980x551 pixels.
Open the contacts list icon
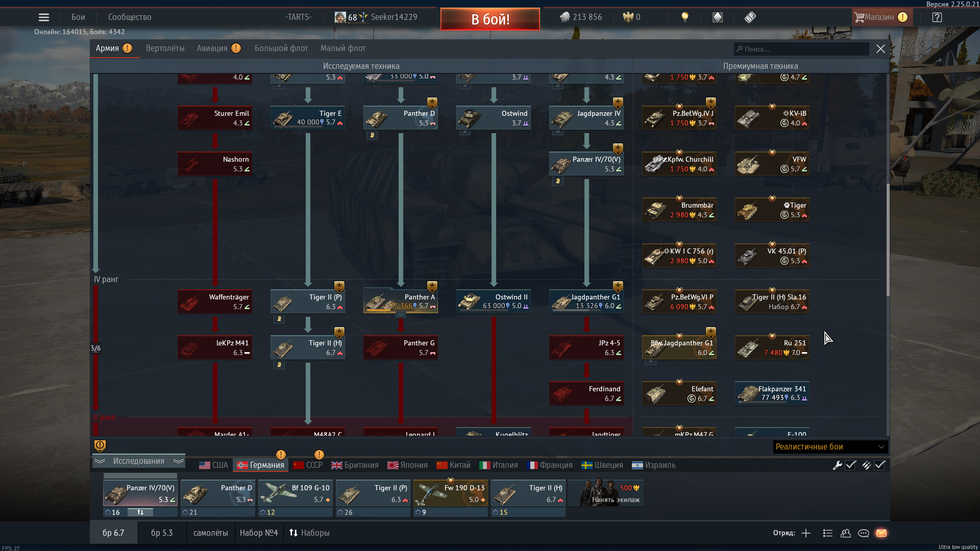click(x=846, y=533)
